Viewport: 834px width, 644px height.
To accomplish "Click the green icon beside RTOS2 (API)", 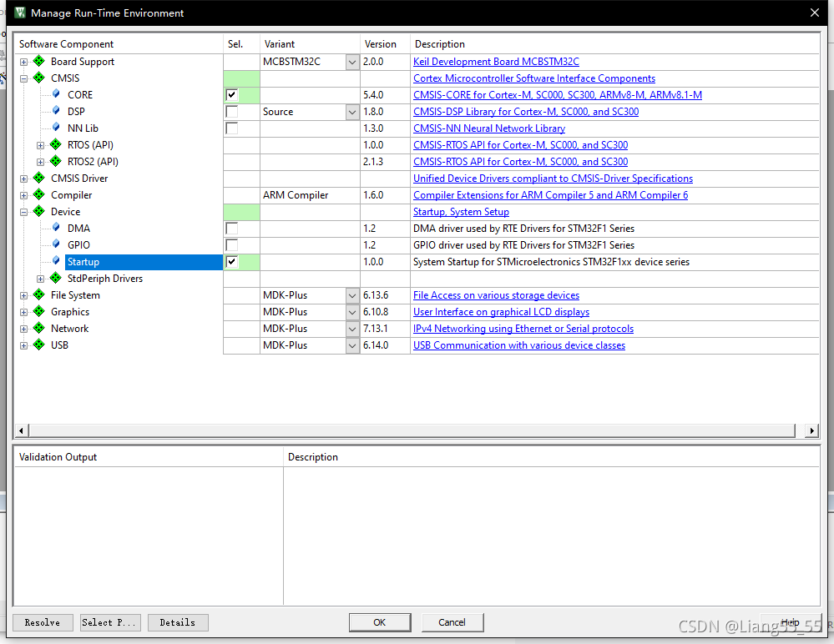I will point(56,161).
